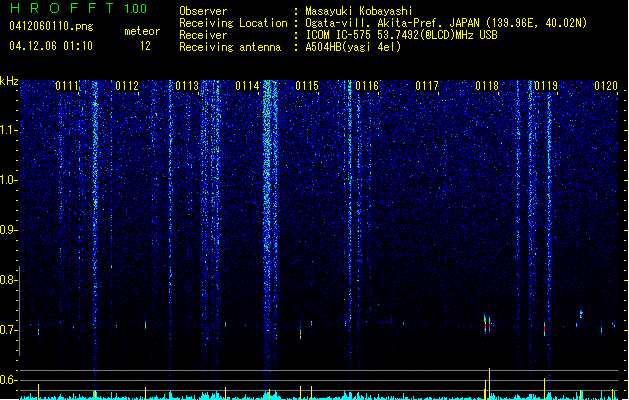The height and width of the screenshot is (400, 629).
Task: Click the kHz axis unit label
Action: (9, 81)
